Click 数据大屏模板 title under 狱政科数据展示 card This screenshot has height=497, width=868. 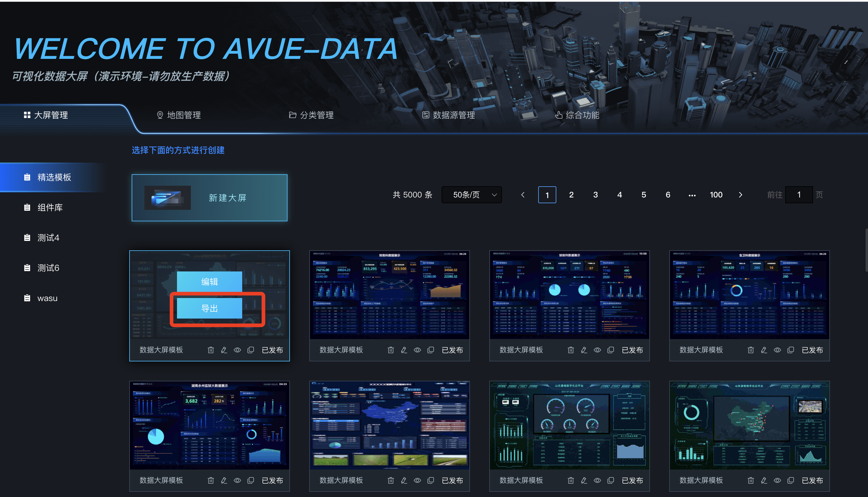click(x=521, y=350)
